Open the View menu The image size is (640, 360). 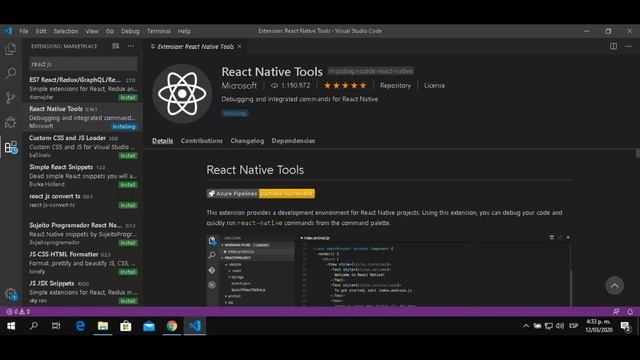click(x=91, y=31)
